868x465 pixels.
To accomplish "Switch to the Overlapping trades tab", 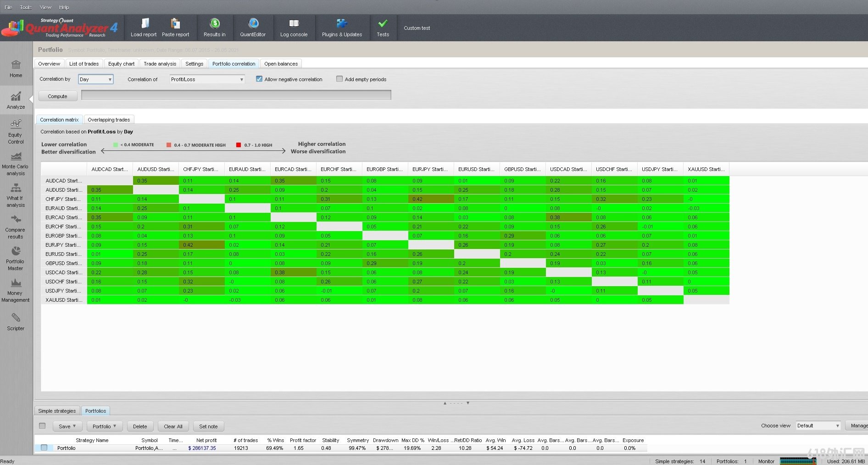I will (x=109, y=120).
